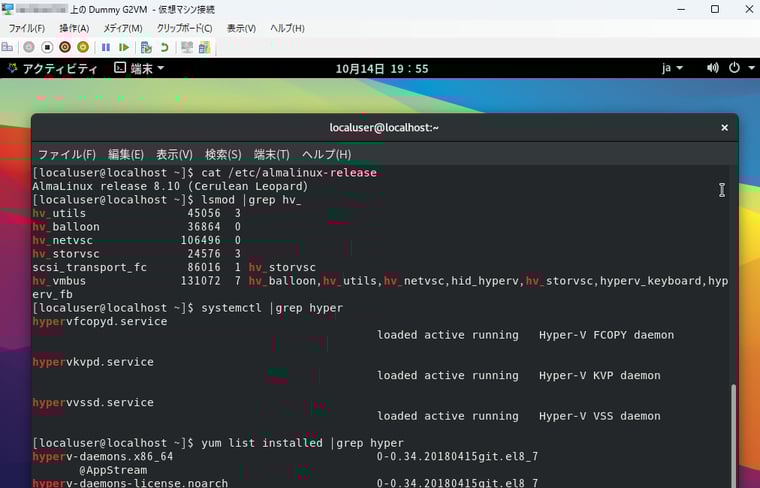The height and width of the screenshot is (488, 760).
Task: Click the text 'AlmaLinux release 8.10 (Cerulean Leopard)'
Action: (x=170, y=186)
